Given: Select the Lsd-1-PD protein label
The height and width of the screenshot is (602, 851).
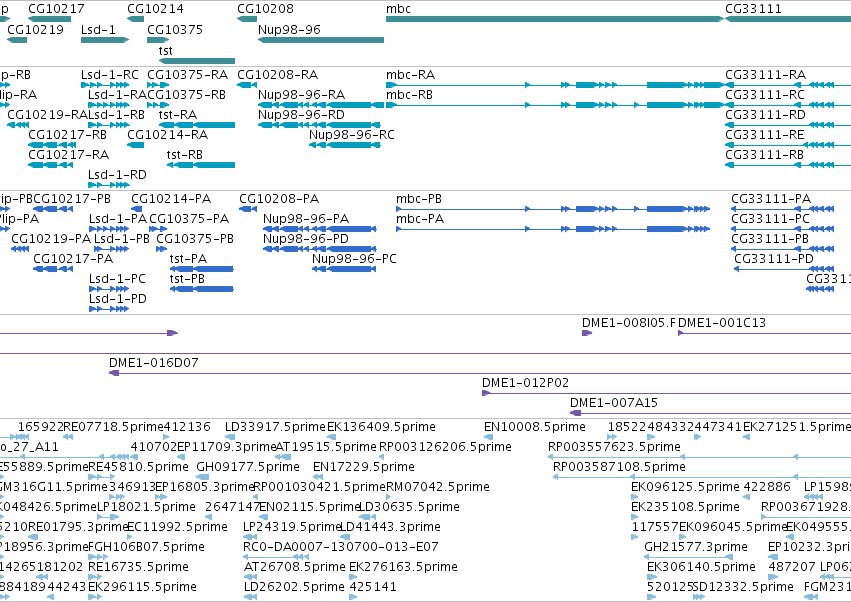Looking at the screenshot, I should [x=118, y=299].
